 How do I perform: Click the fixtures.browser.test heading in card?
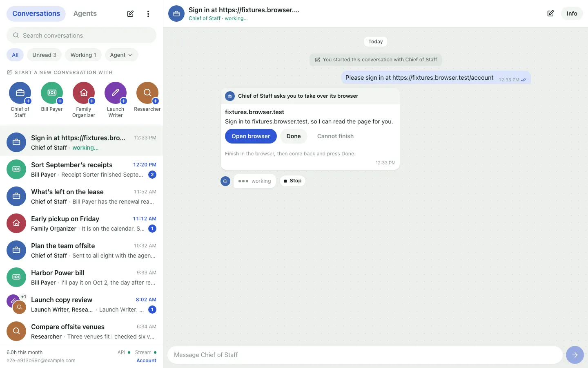click(x=254, y=112)
